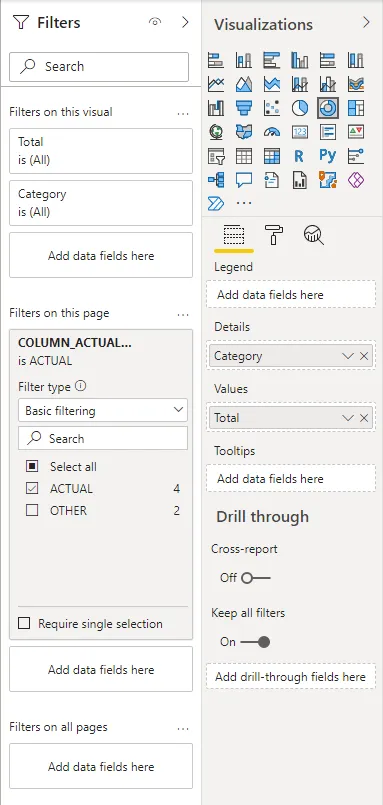
Task: Turn on the Cross-report toggle
Action: pos(255,578)
